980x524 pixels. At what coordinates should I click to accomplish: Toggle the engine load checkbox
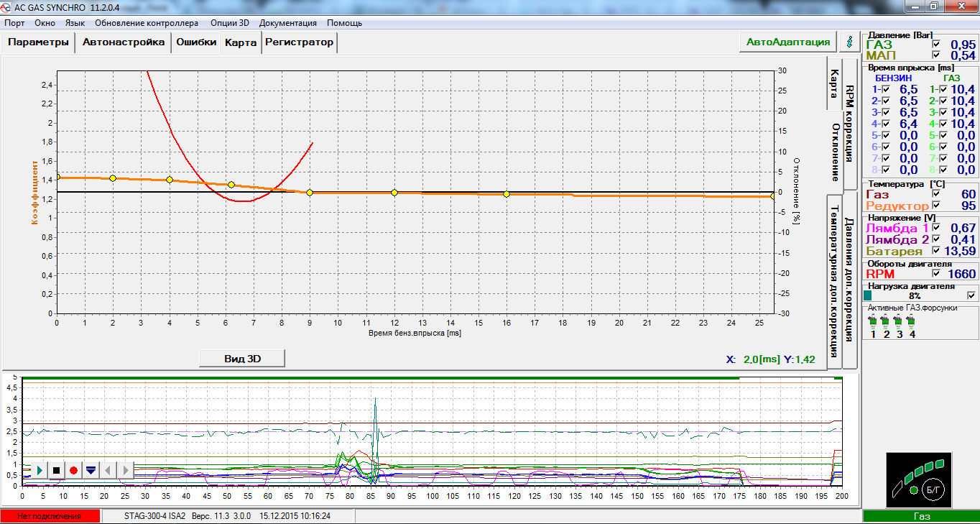[971, 295]
